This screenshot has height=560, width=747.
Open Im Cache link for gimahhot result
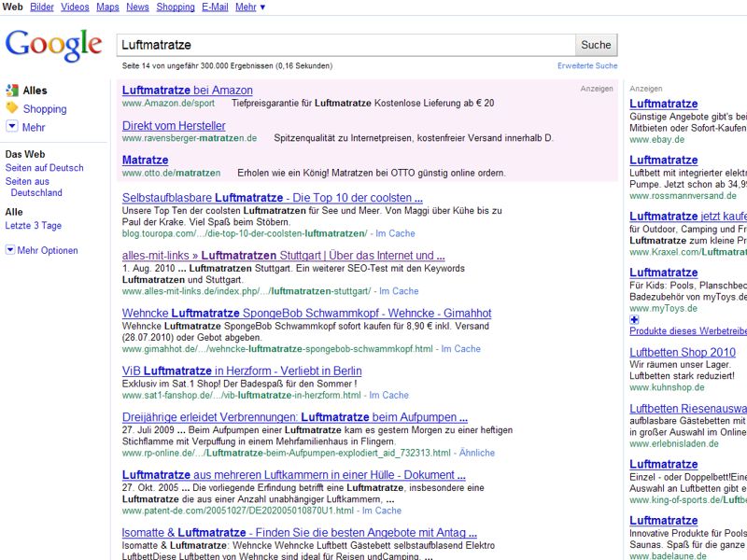click(460, 349)
